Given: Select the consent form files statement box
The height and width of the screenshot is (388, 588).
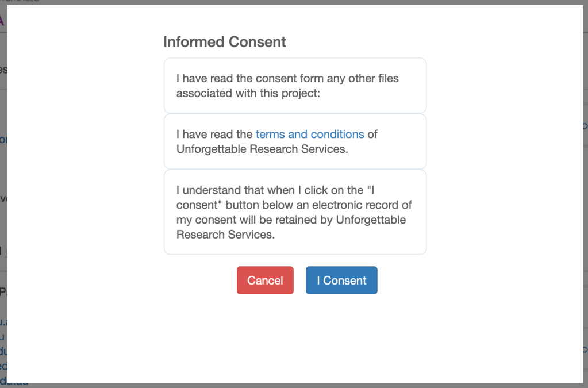Looking at the screenshot, I should click(295, 86).
